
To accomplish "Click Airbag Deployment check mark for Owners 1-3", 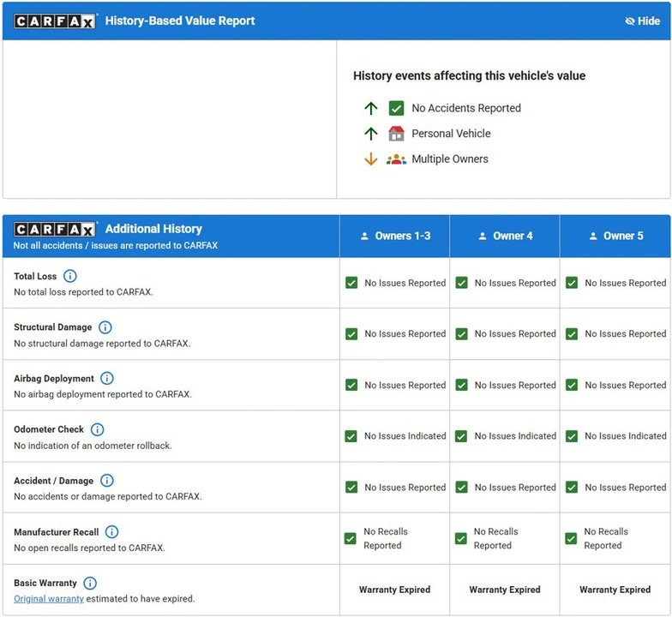I will (351, 385).
